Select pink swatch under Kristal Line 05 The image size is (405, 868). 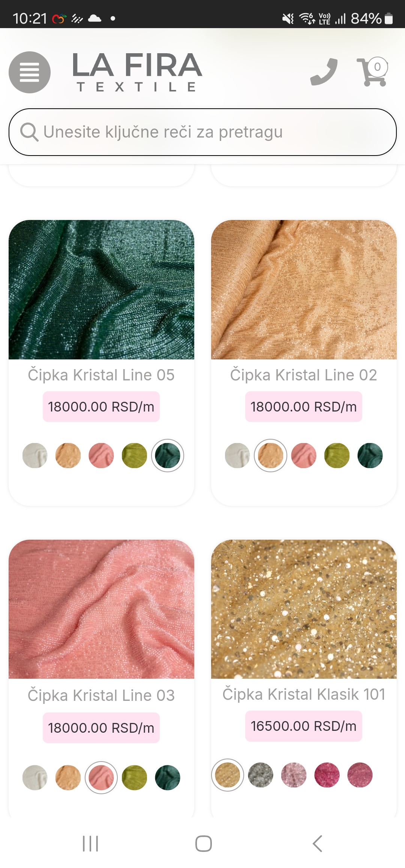tap(101, 455)
